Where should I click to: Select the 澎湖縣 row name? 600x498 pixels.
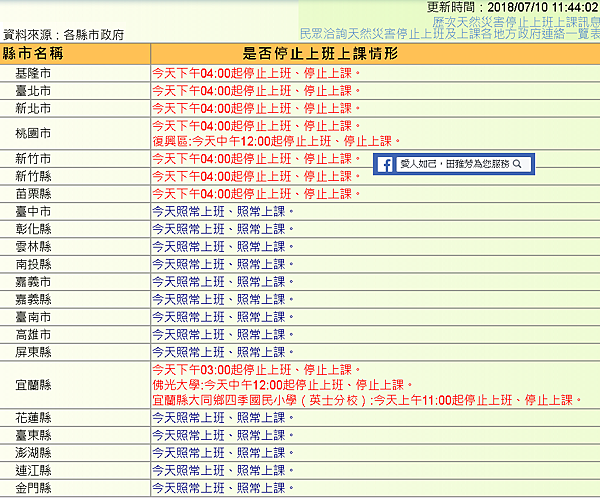[33, 453]
